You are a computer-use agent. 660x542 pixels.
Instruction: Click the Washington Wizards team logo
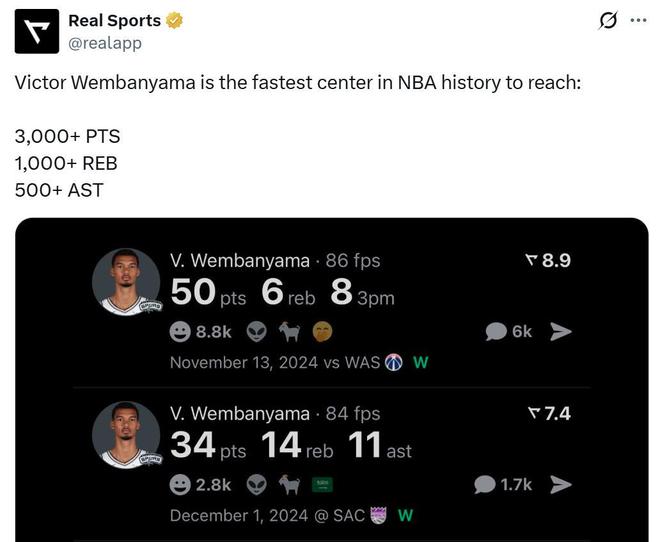coord(394,362)
